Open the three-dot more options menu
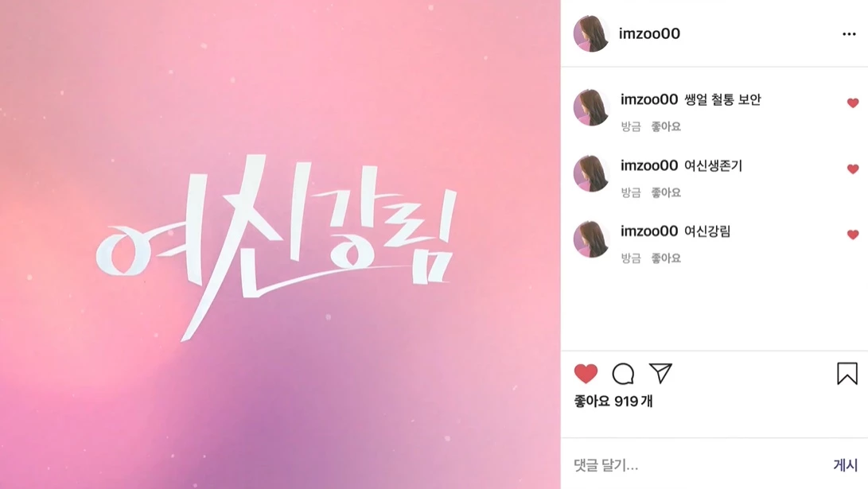This screenshot has width=868, height=489. pyautogui.click(x=849, y=34)
